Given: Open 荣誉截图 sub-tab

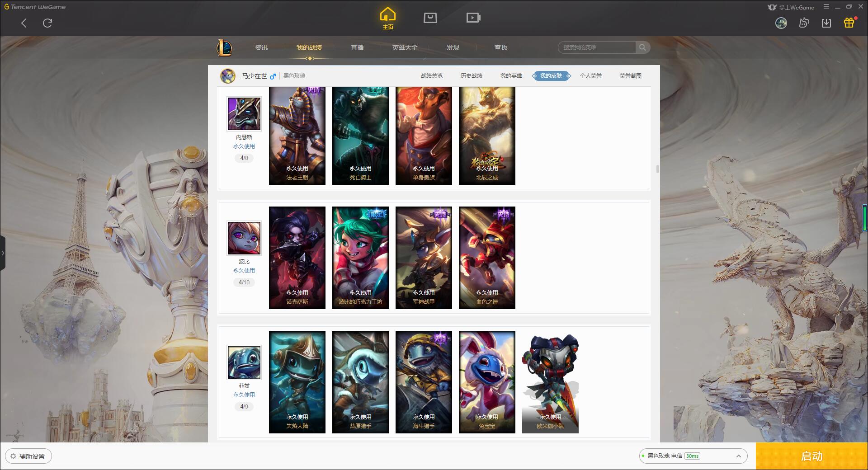Looking at the screenshot, I should [631, 76].
